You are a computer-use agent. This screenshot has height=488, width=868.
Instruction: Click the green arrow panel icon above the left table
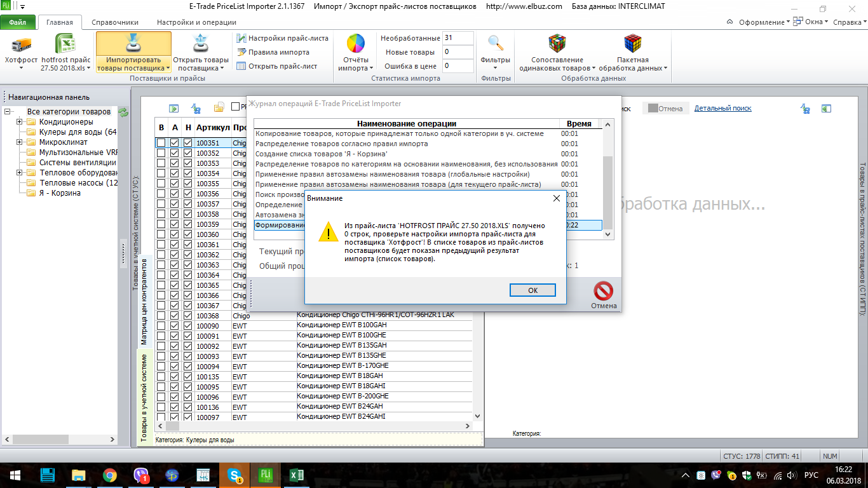point(173,108)
